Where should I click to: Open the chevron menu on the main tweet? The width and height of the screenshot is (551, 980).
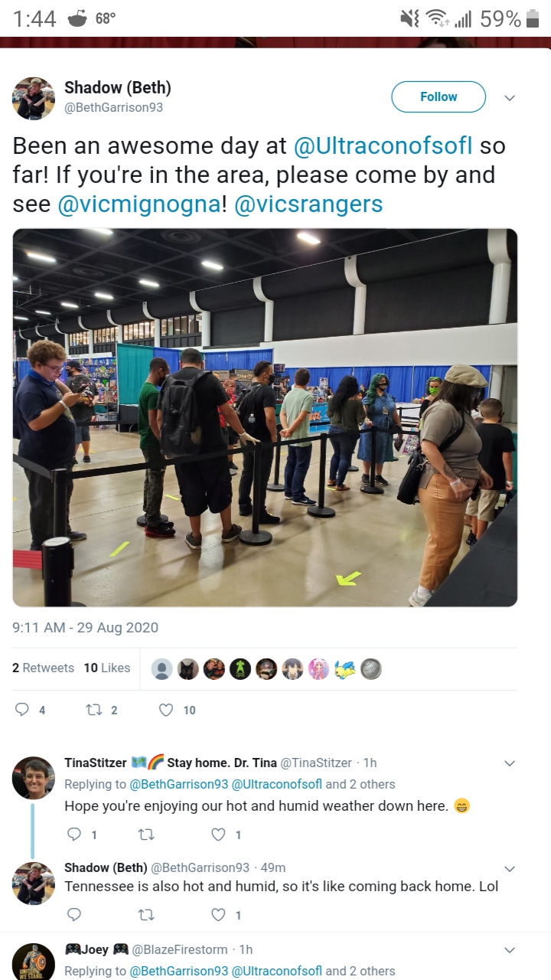click(x=510, y=98)
